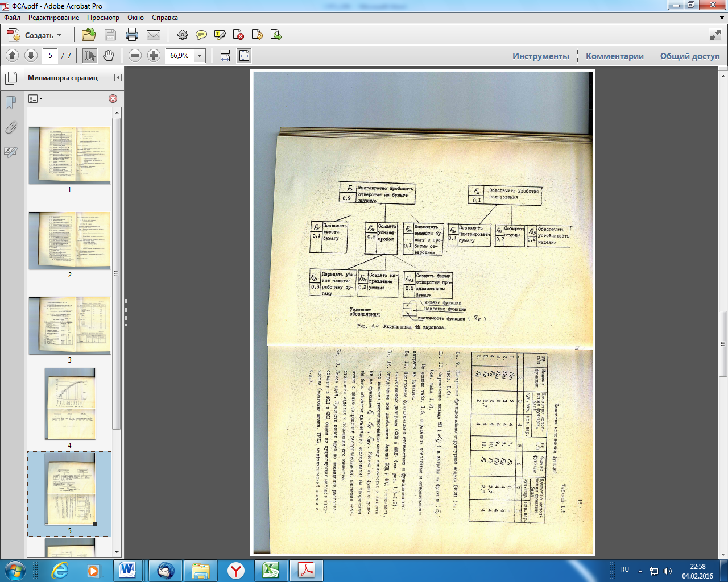Zoom out with minus button
The image size is (728, 582).
tap(135, 56)
